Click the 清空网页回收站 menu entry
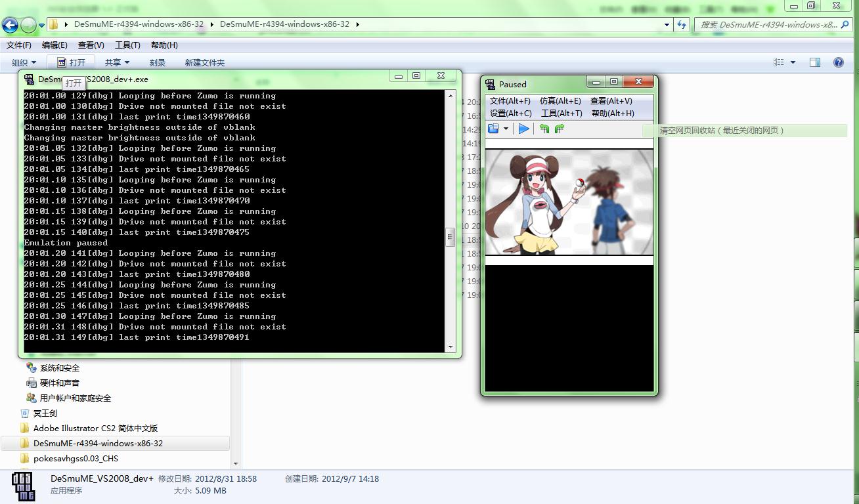The image size is (859, 504). click(x=722, y=131)
